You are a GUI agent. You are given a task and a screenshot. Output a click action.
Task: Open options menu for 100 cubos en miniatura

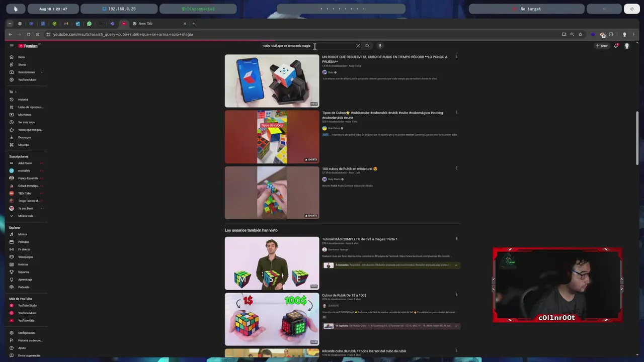click(457, 168)
